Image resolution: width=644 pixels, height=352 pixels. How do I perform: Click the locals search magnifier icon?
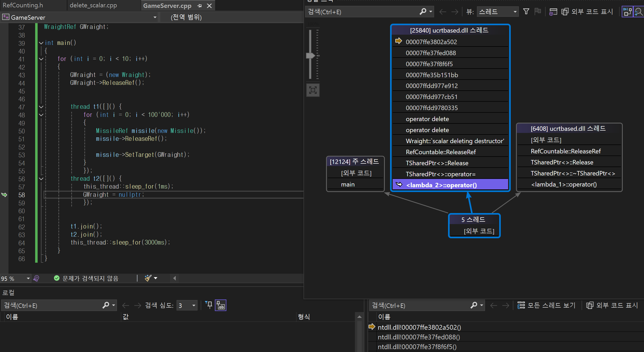[106, 305]
